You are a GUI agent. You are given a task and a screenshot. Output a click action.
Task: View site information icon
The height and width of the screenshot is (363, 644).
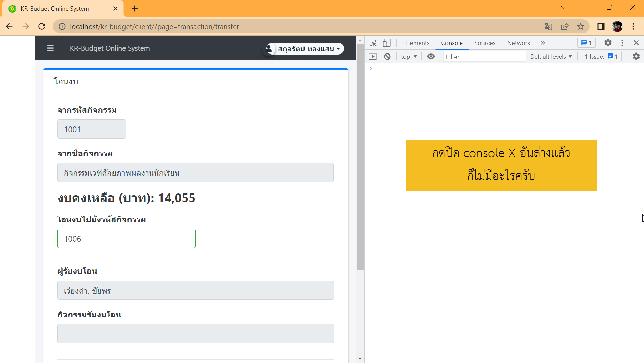coord(62,26)
